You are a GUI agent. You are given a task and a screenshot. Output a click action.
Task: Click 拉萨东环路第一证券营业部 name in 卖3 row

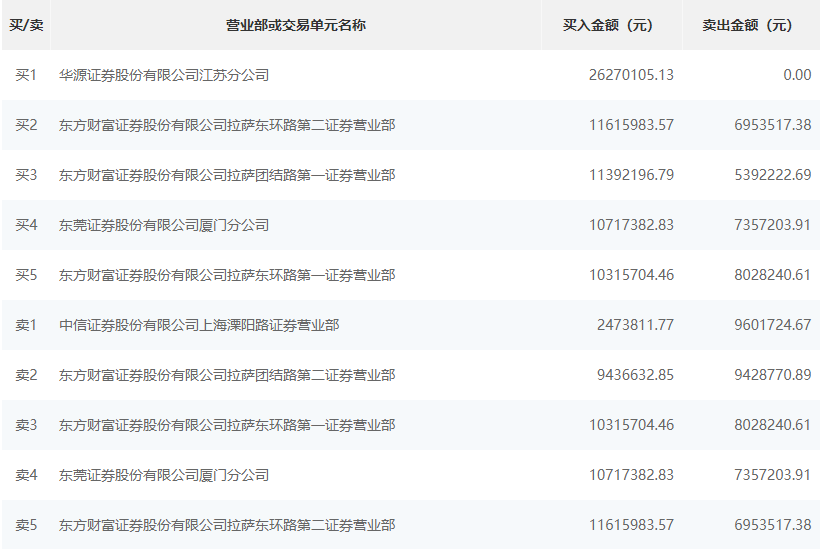[227, 425]
